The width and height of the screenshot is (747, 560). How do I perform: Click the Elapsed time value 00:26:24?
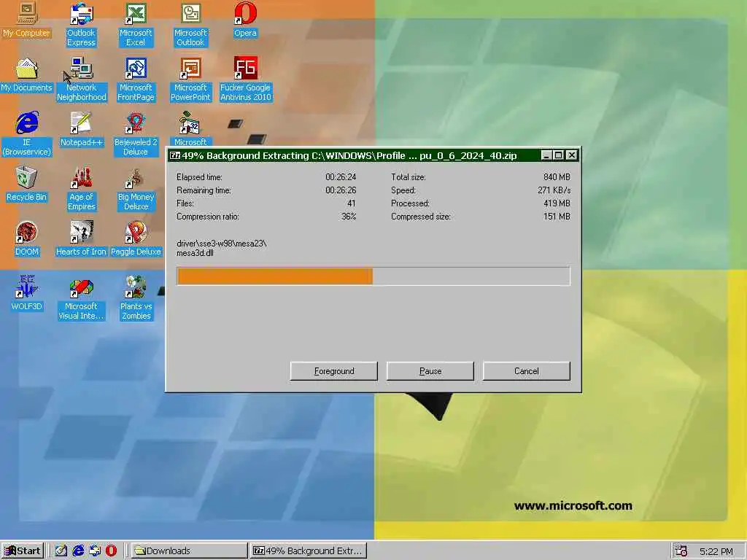(x=341, y=176)
